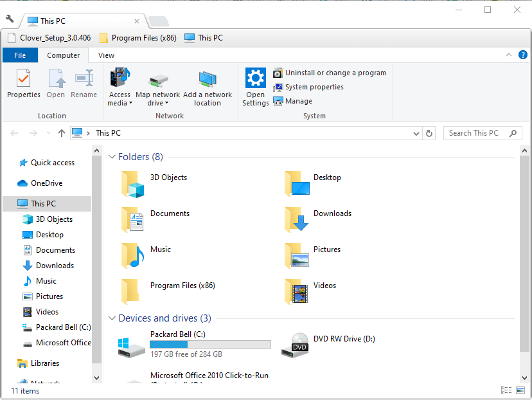Click Manage in the System group
The height and width of the screenshot is (400, 532).
(x=293, y=101)
